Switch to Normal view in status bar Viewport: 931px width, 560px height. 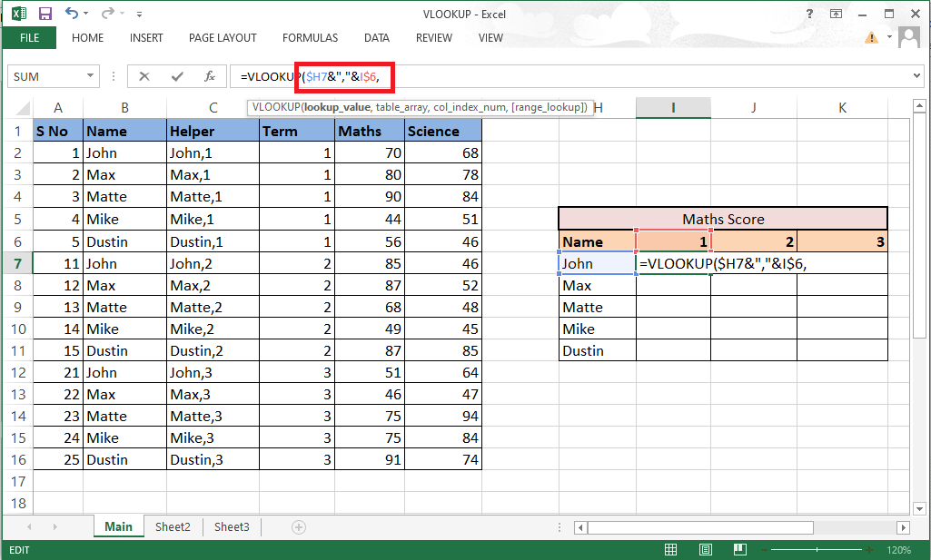coord(670,550)
